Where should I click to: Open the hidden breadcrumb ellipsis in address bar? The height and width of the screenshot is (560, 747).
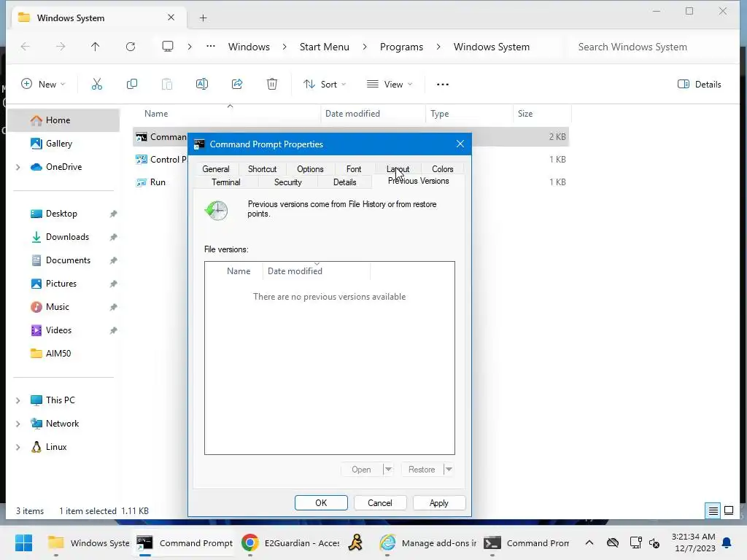click(x=211, y=47)
